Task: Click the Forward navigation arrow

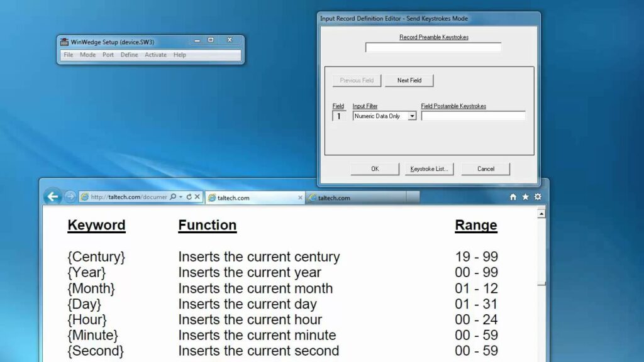Action: click(x=70, y=197)
